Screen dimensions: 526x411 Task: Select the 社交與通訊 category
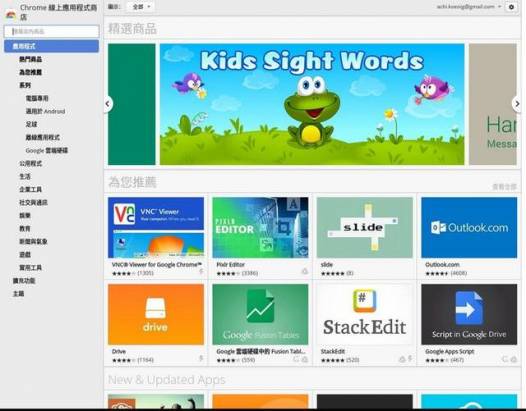click(x=33, y=203)
